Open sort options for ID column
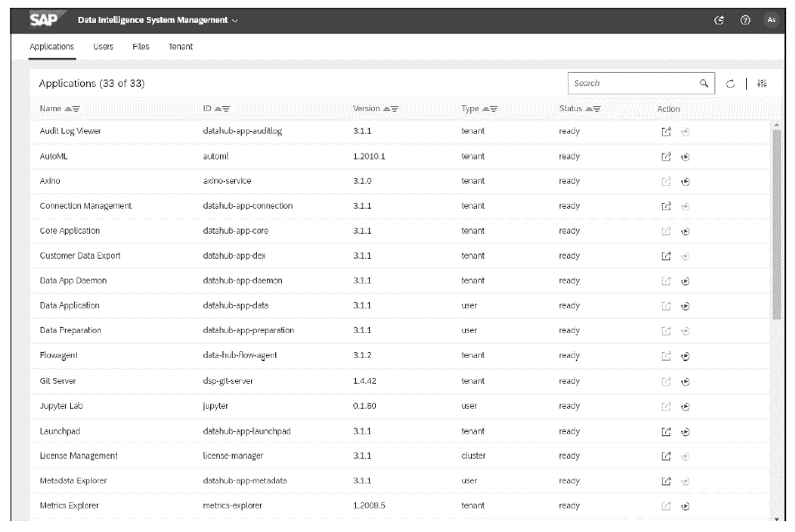This screenshot has height=532, width=795. (x=222, y=109)
